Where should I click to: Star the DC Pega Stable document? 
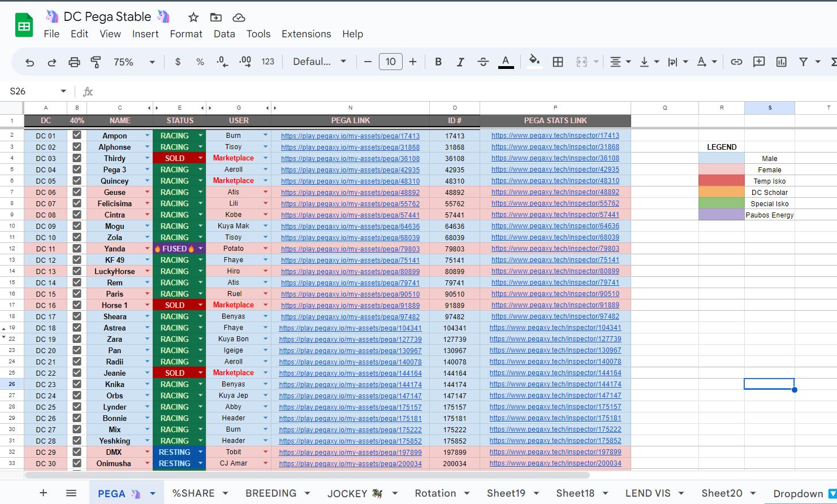point(193,18)
